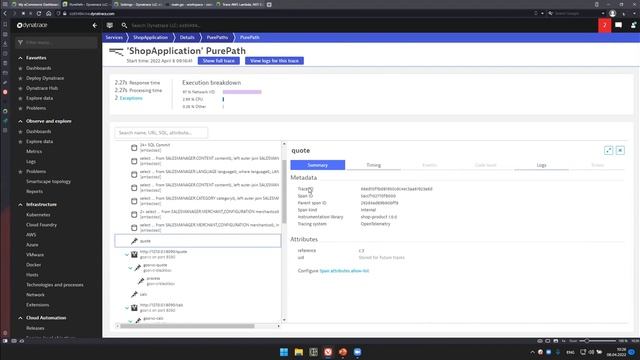Open File Explorer from the taskbar

tap(299, 352)
